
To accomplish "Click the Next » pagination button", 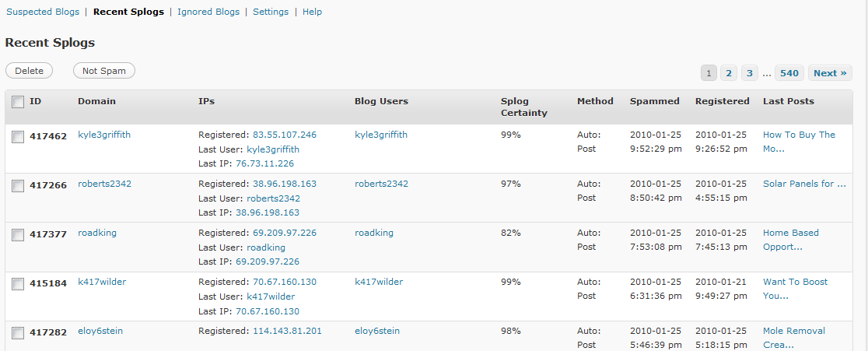I will tap(830, 73).
